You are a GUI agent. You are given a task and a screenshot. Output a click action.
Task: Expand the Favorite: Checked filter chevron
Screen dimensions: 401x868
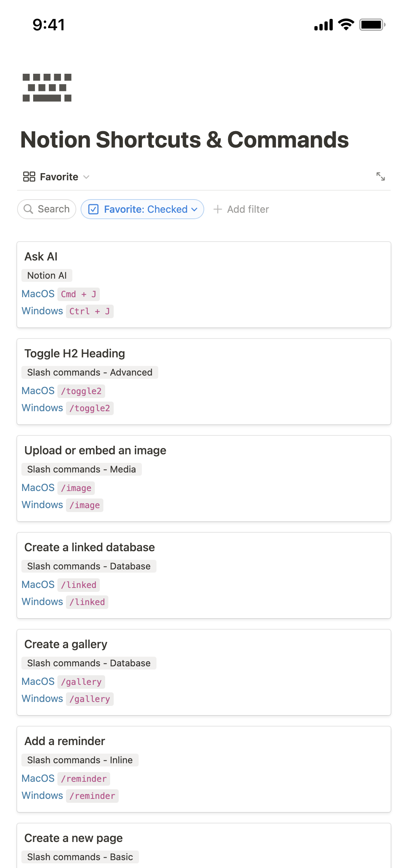click(x=195, y=209)
